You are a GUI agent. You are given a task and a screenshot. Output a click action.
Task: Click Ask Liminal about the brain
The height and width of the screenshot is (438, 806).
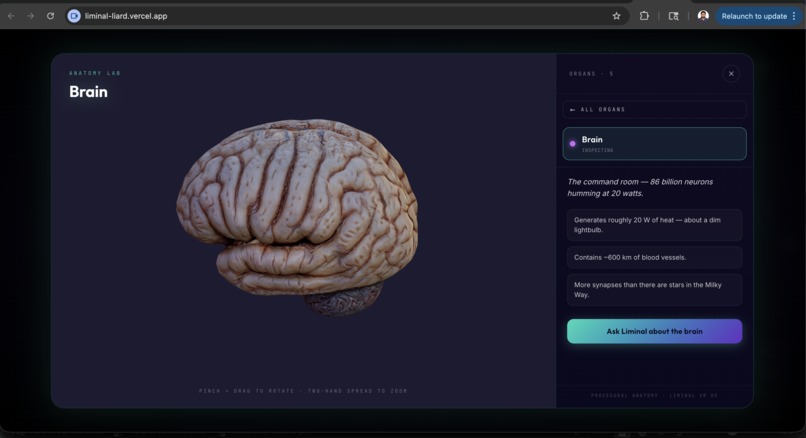pyautogui.click(x=654, y=331)
